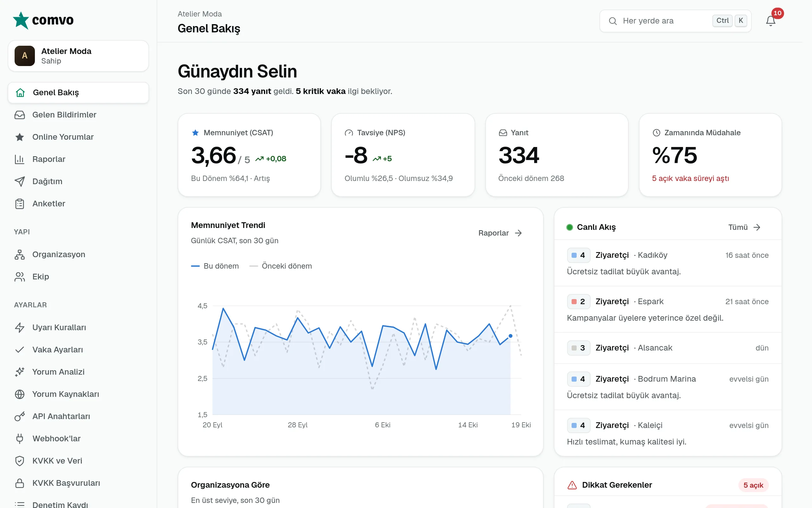Click the Uyarı Kuralları lightning icon
The height and width of the screenshot is (508, 812).
click(19, 327)
